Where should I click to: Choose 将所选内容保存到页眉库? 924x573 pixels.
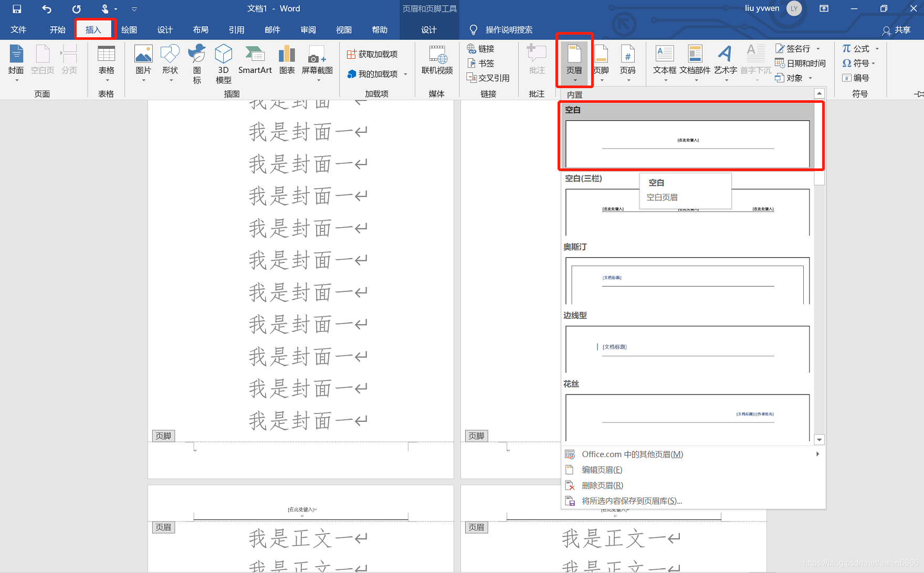693,501
